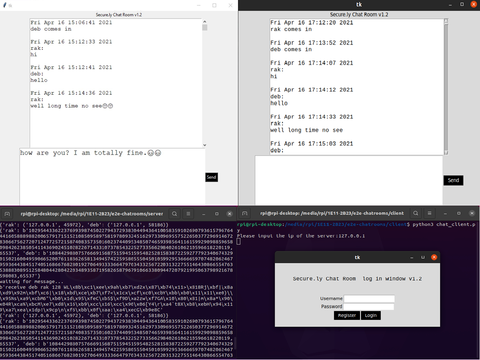This screenshot has width=480, height=360.
Task: Close the client terminal window
Action: (472, 213)
